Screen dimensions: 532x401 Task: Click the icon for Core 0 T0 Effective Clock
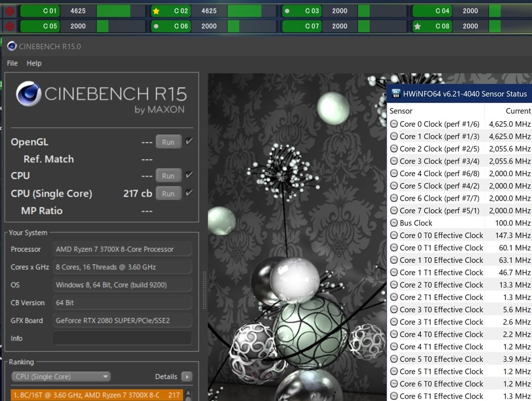pyautogui.click(x=394, y=235)
